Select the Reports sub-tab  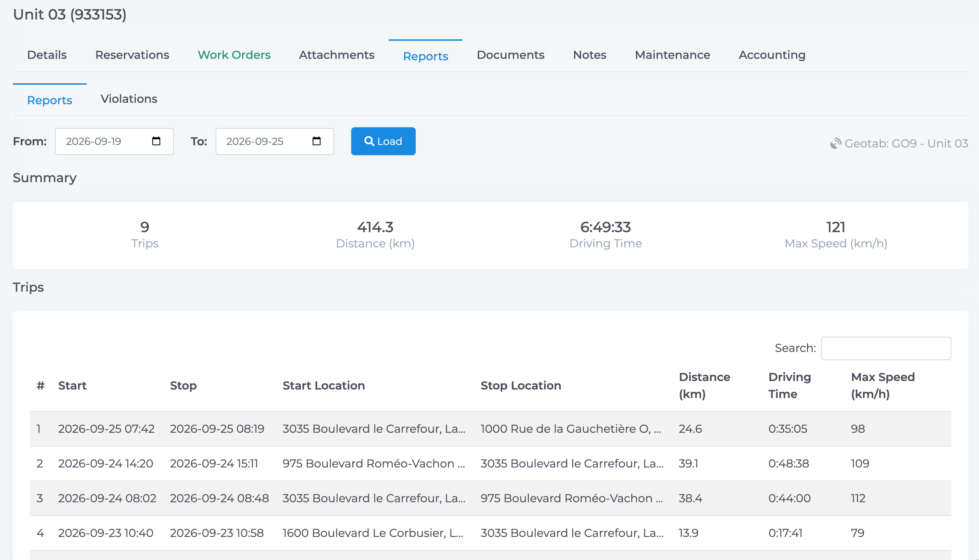coord(50,100)
